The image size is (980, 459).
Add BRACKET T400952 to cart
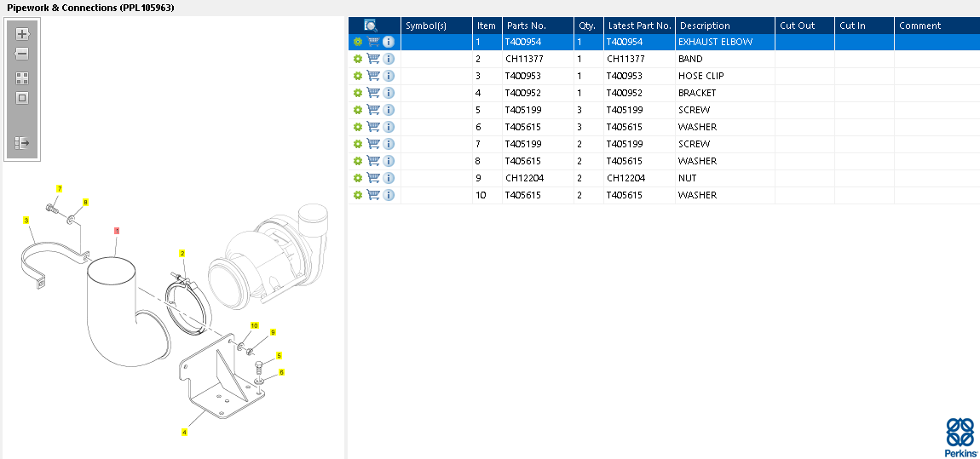tap(373, 93)
